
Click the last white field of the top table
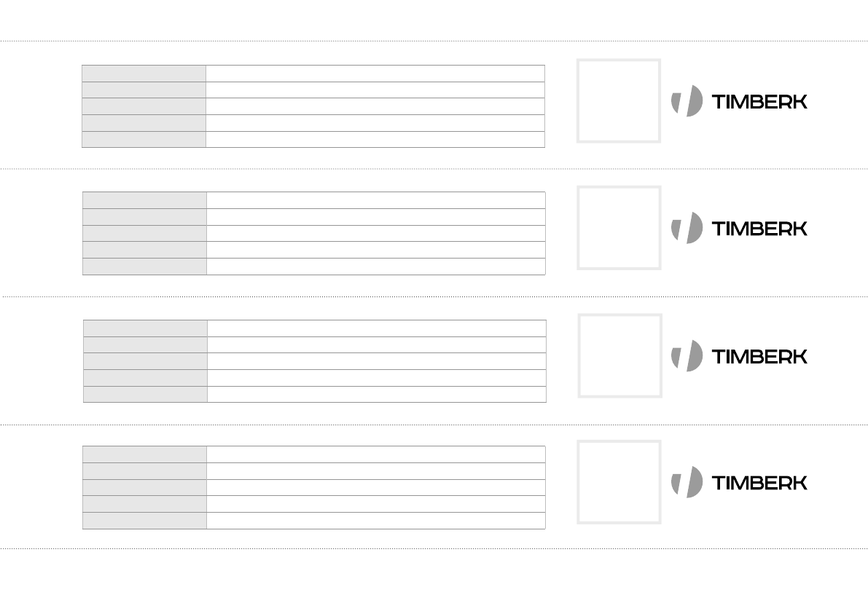(x=375, y=140)
